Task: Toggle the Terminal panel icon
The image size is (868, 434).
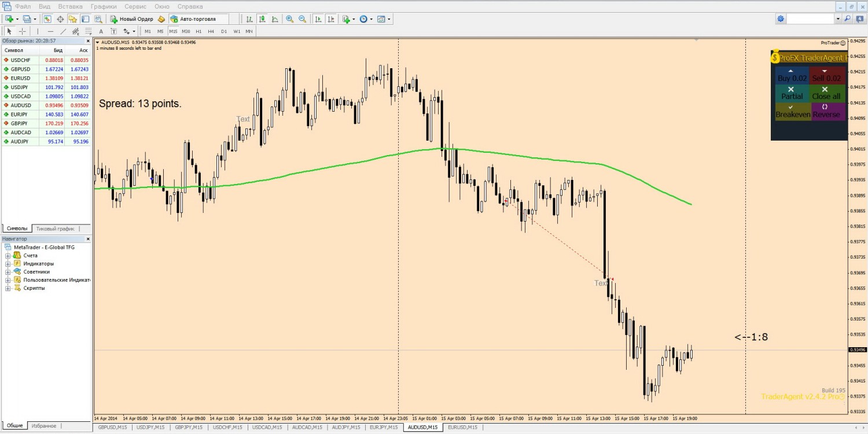Action: pyautogui.click(x=85, y=19)
